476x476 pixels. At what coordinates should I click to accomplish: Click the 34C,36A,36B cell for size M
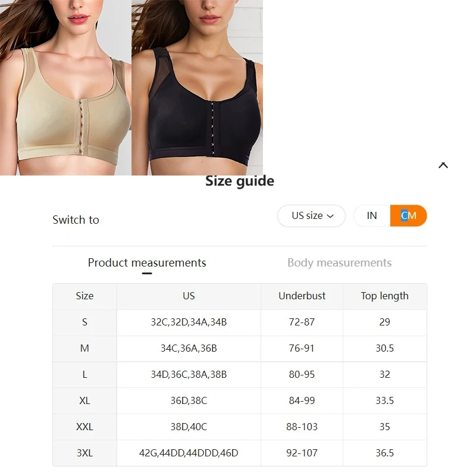pyautogui.click(x=189, y=349)
